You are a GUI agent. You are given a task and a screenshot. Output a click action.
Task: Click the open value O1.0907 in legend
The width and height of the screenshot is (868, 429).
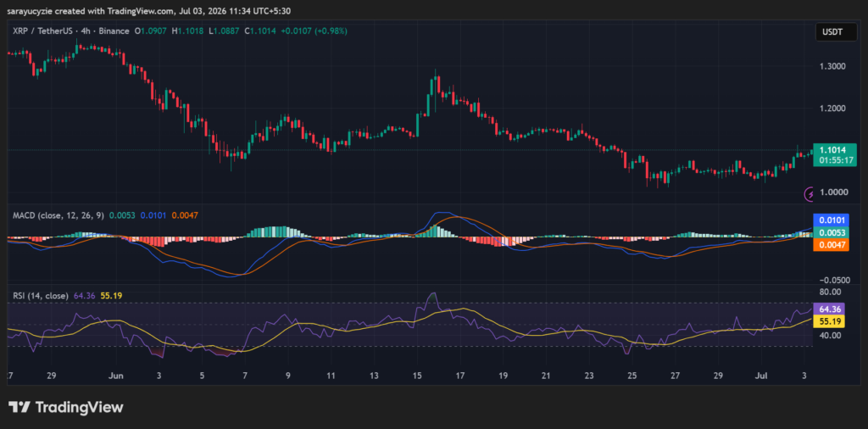point(151,31)
